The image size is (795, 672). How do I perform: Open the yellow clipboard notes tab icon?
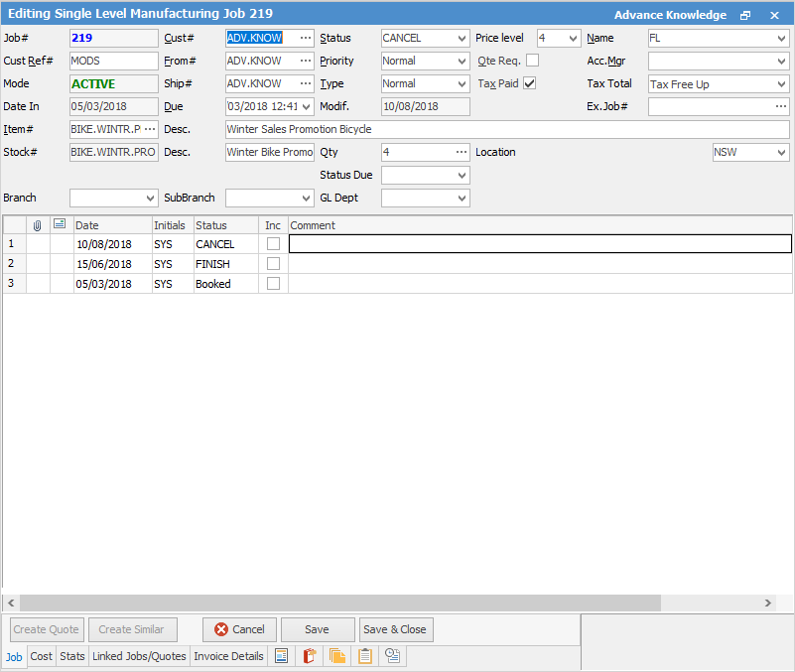tap(365, 656)
